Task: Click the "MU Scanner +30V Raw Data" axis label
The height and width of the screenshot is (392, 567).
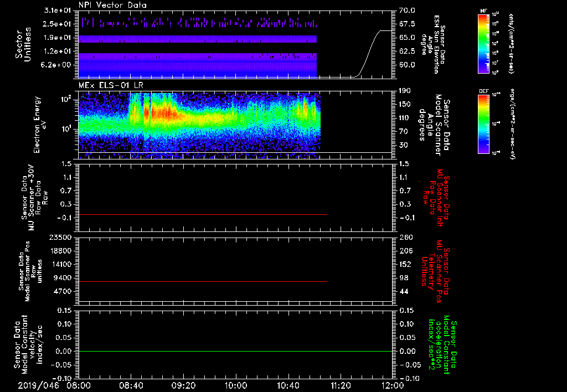Action: pos(34,198)
